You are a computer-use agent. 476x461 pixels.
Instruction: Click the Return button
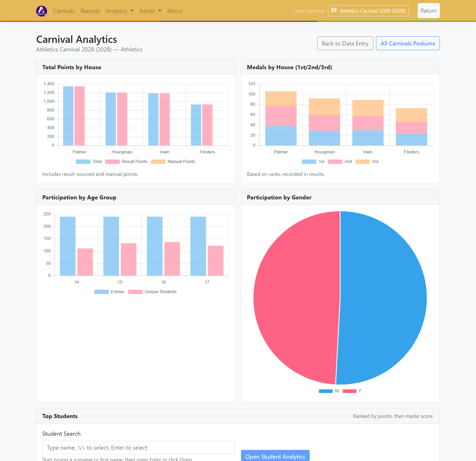click(428, 11)
